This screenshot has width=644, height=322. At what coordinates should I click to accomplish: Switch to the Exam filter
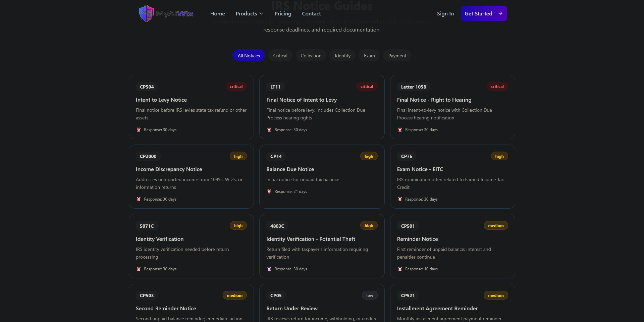coord(369,56)
